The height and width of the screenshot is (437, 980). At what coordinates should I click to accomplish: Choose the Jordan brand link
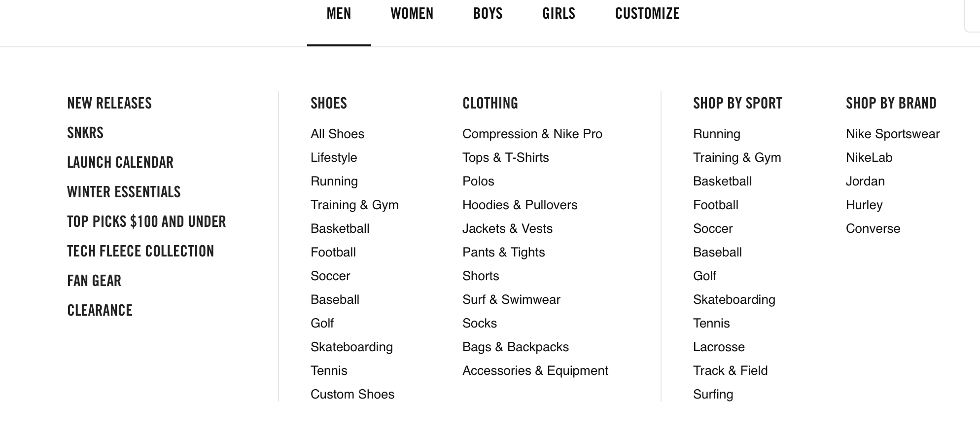coord(865,182)
